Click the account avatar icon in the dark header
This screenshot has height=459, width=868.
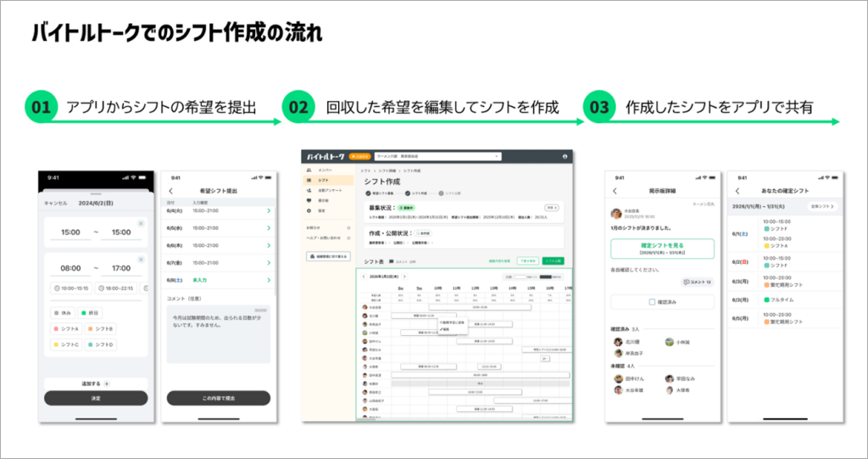(x=565, y=157)
